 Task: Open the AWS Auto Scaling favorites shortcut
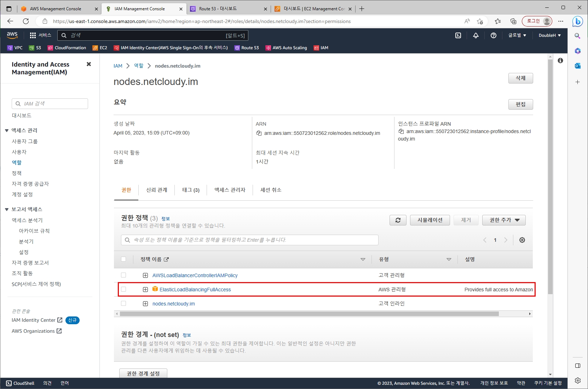[286, 48]
